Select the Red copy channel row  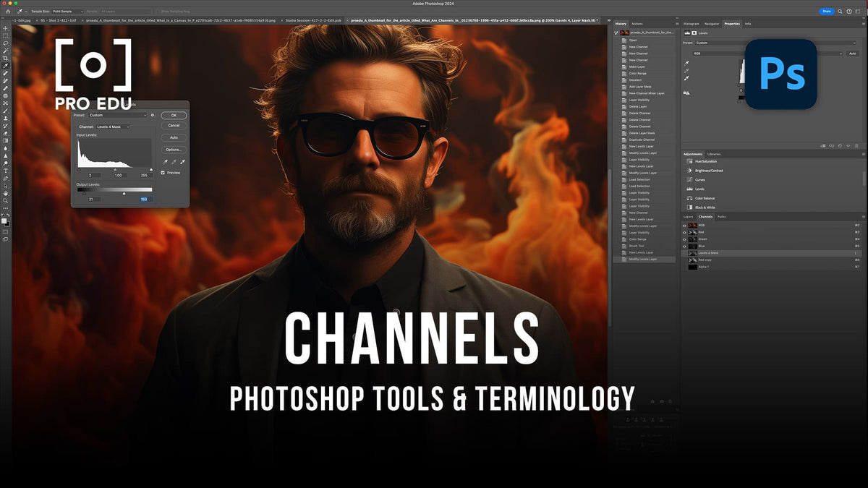point(773,260)
